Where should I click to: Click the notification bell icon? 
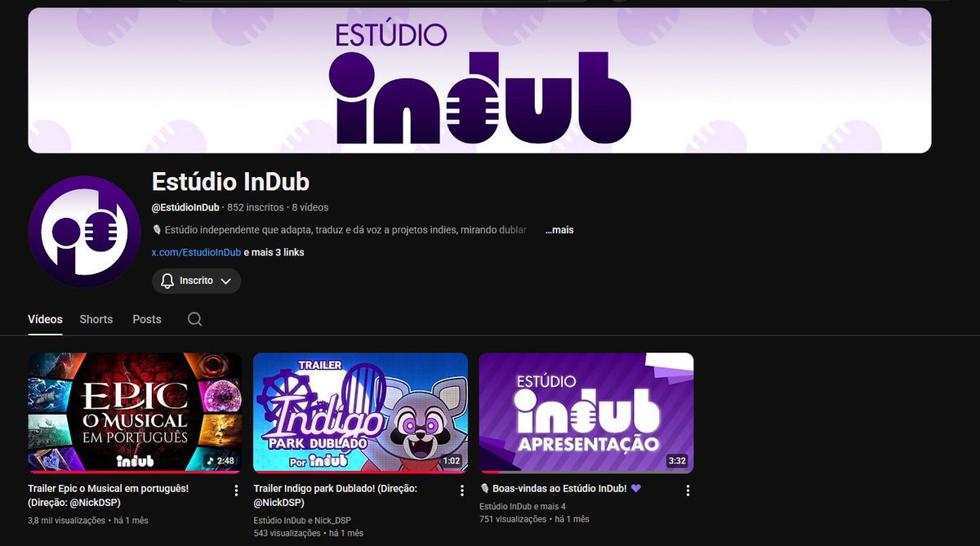coord(167,280)
